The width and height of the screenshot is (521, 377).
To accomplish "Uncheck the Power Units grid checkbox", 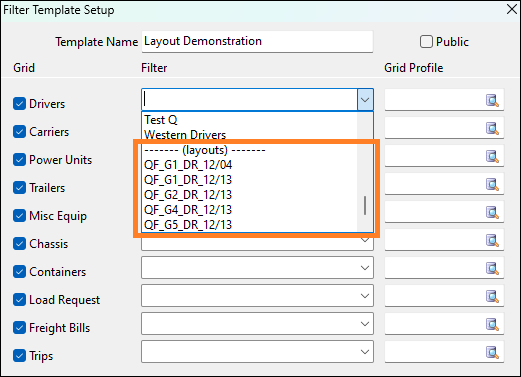I will (19, 160).
